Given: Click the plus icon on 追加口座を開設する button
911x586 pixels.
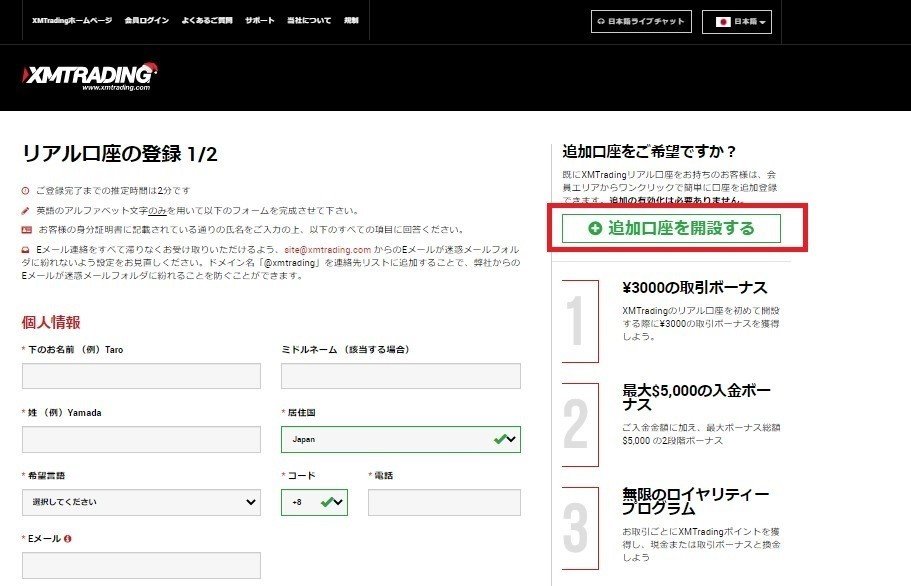Looking at the screenshot, I should (x=596, y=227).
